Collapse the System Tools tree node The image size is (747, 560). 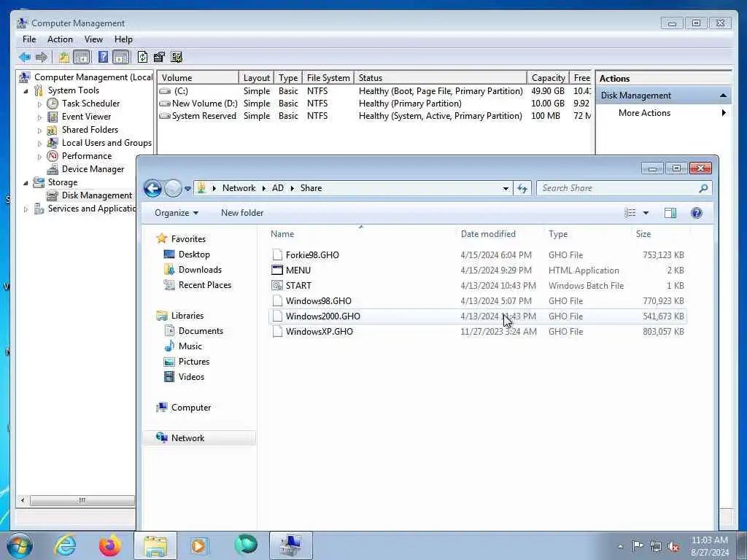coord(26,90)
